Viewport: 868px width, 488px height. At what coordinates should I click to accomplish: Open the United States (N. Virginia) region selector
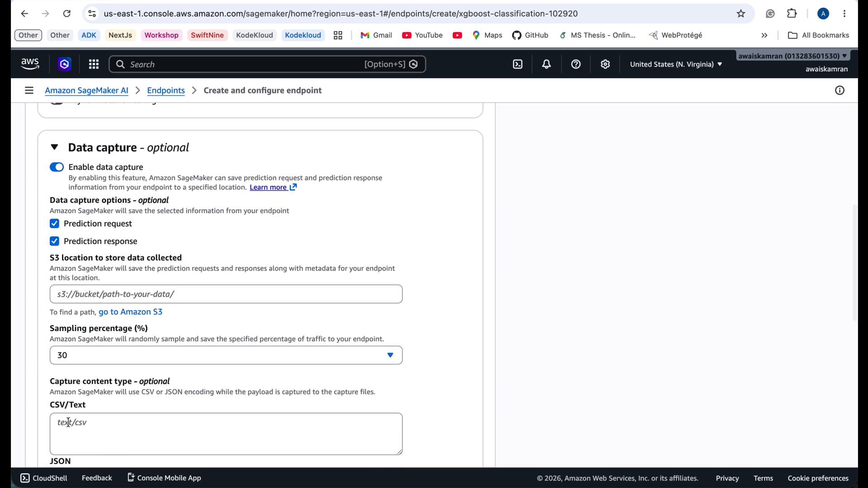[x=676, y=65]
